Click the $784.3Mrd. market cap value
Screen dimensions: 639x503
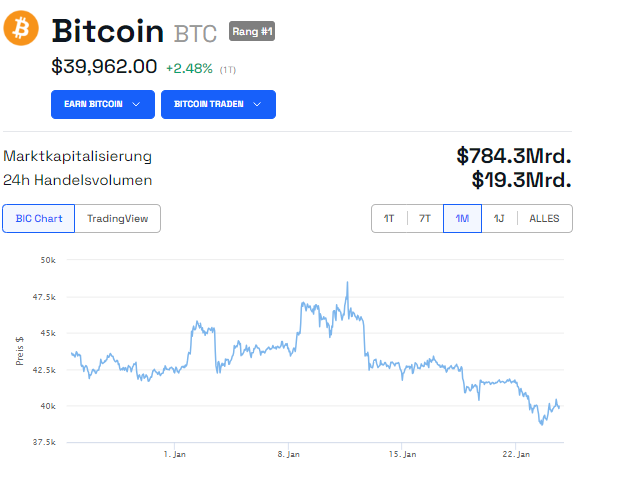coord(514,156)
